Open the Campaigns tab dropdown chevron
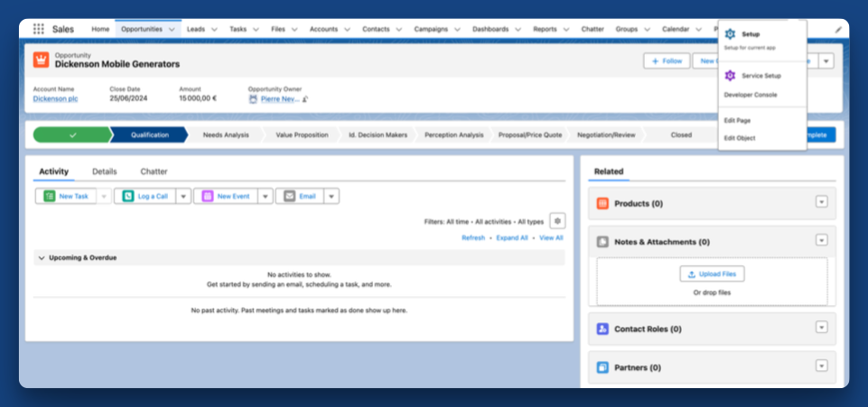Screen dimensions: 868x407 click(x=457, y=29)
